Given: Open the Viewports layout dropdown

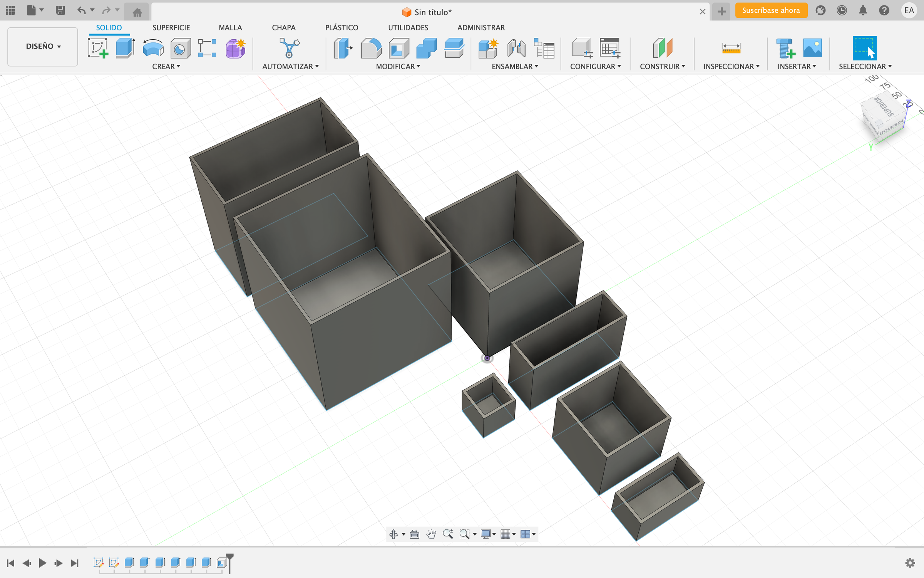Looking at the screenshot, I should point(528,534).
